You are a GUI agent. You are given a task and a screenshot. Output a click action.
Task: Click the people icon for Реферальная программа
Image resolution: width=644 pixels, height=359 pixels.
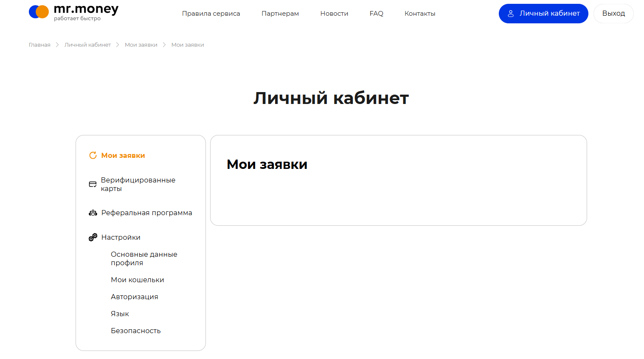pyautogui.click(x=93, y=213)
